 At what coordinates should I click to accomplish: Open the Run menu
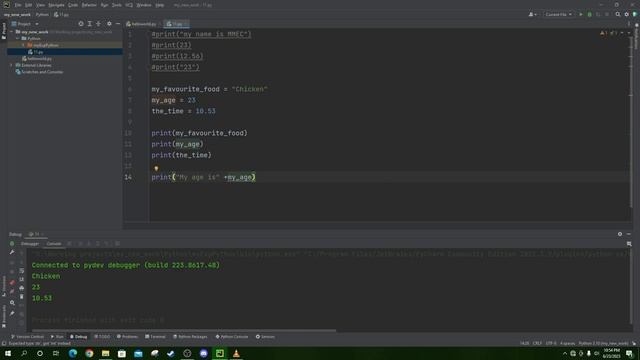104,5
